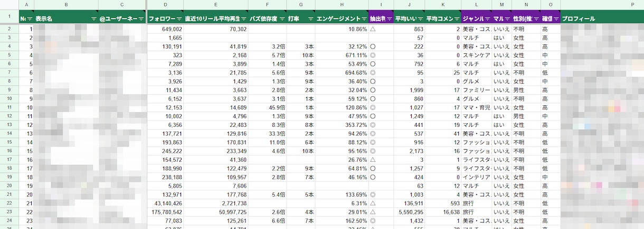644x229 pixels.
Task: Click average likes cell 2,173
Action: (409, 151)
